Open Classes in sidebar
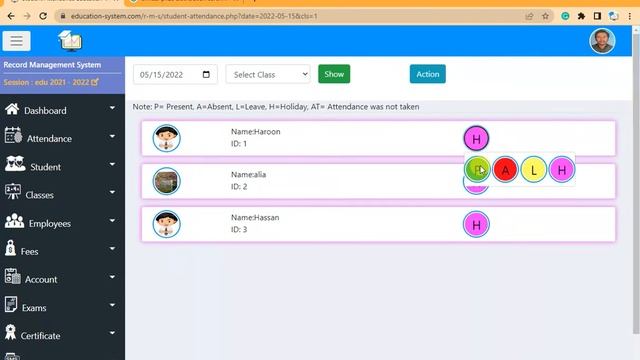 click(40, 195)
